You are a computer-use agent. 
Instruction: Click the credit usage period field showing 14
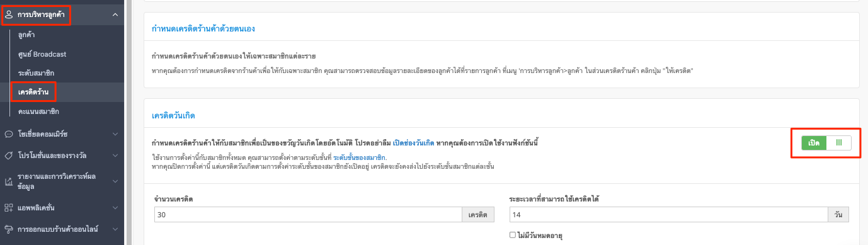tap(668, 215)
